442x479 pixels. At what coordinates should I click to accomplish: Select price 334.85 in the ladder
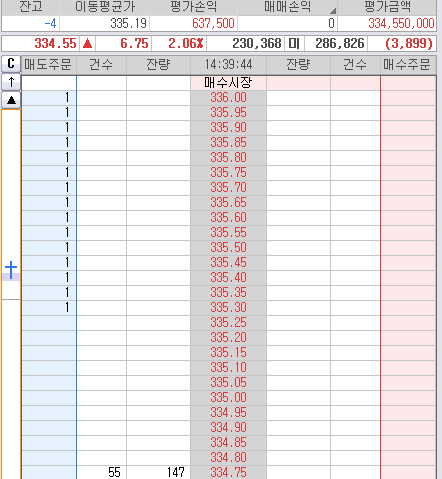[228, 443]
